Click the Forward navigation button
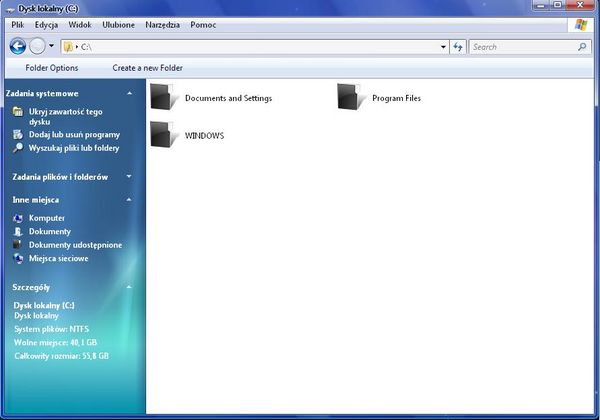The image size is (600, 420). (39, 46)
